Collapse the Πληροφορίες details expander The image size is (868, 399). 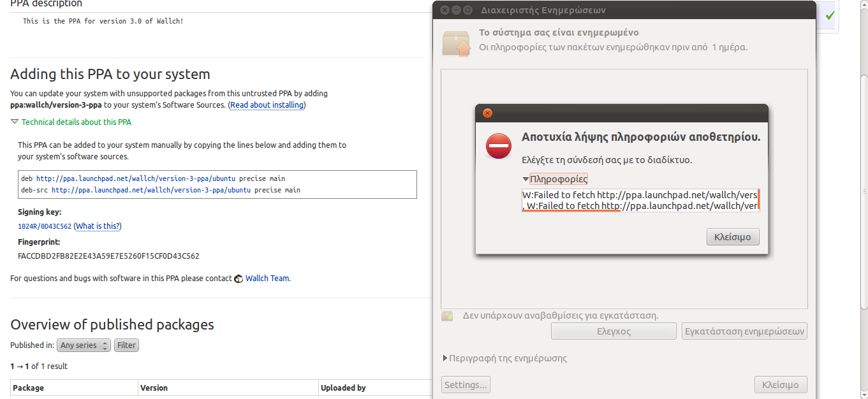555,179
